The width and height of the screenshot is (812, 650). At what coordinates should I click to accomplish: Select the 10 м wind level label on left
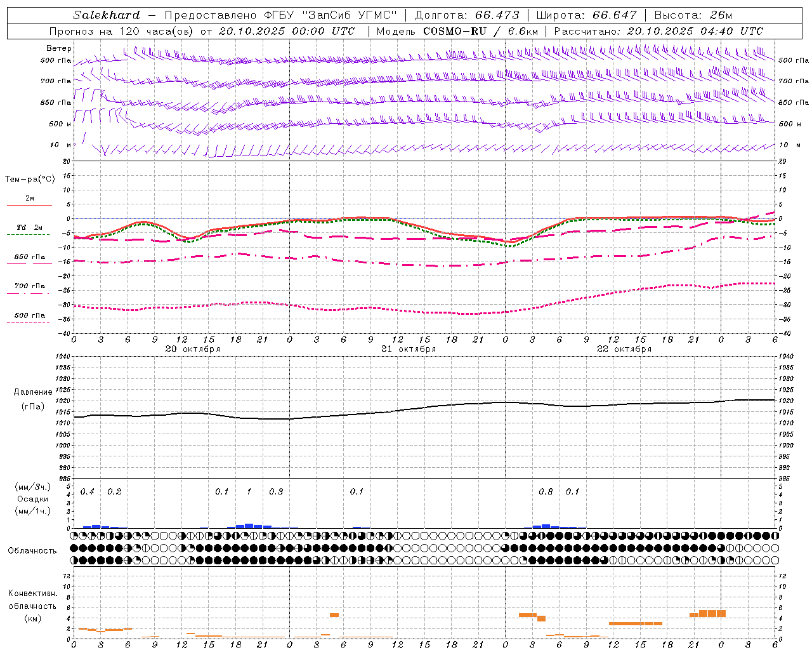point(60,145)
